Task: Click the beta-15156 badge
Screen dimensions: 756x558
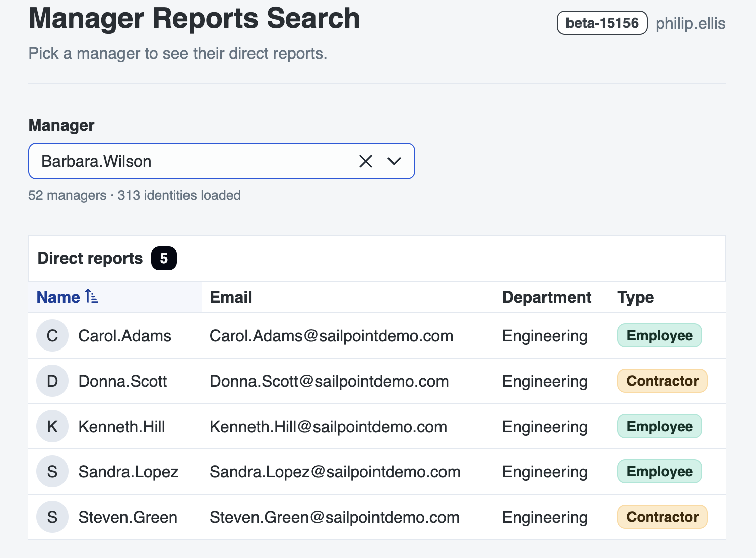Action: [x=602, y=23]
